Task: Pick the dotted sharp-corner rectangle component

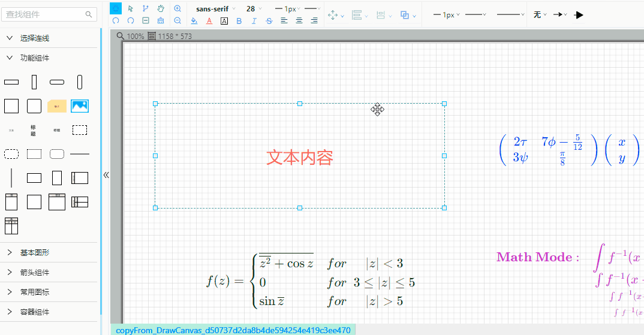Action: pos(34,154)
